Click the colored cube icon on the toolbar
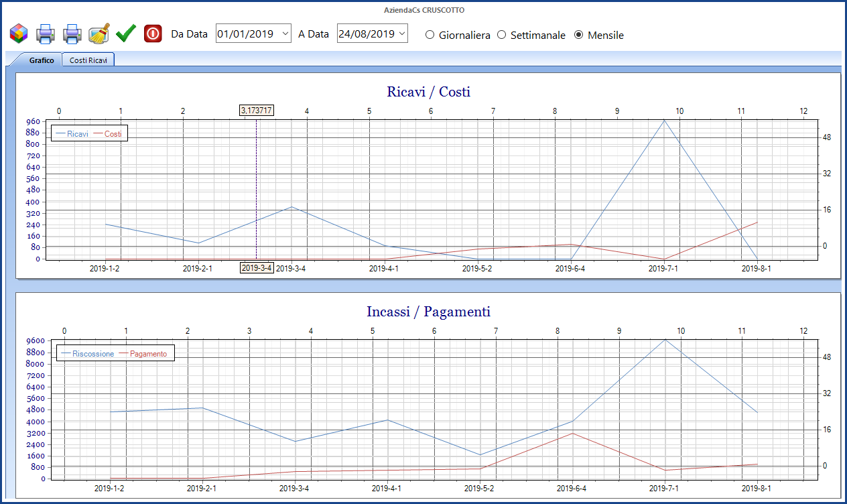This screenshot has height=504, width=847. coord(18,32)
